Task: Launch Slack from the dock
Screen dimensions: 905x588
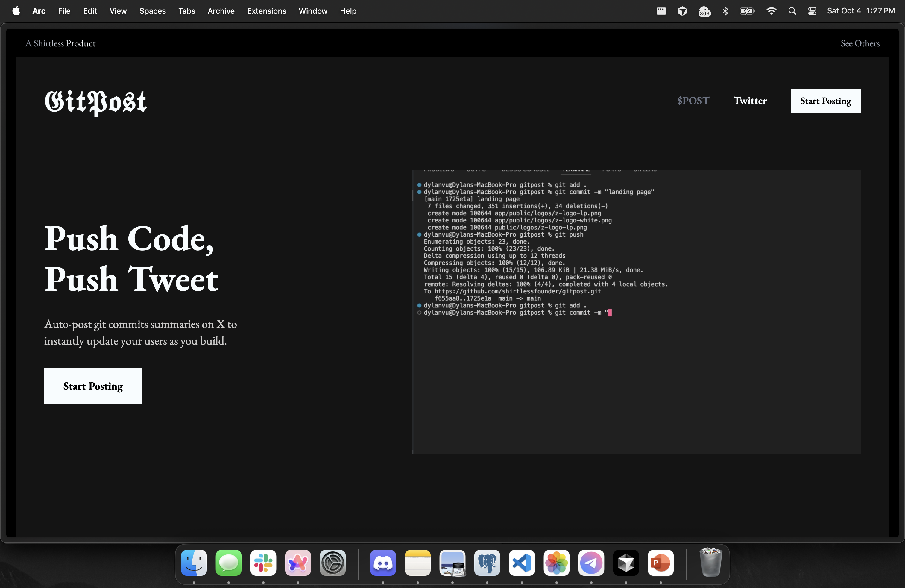Action: (x=263, y=563)
